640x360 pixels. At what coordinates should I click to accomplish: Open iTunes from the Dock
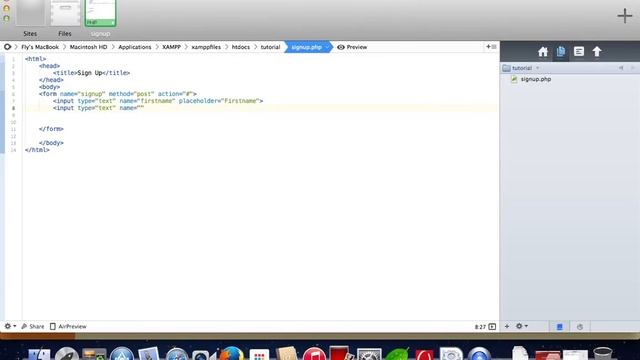pyautogui.click(x=314, y=354)
